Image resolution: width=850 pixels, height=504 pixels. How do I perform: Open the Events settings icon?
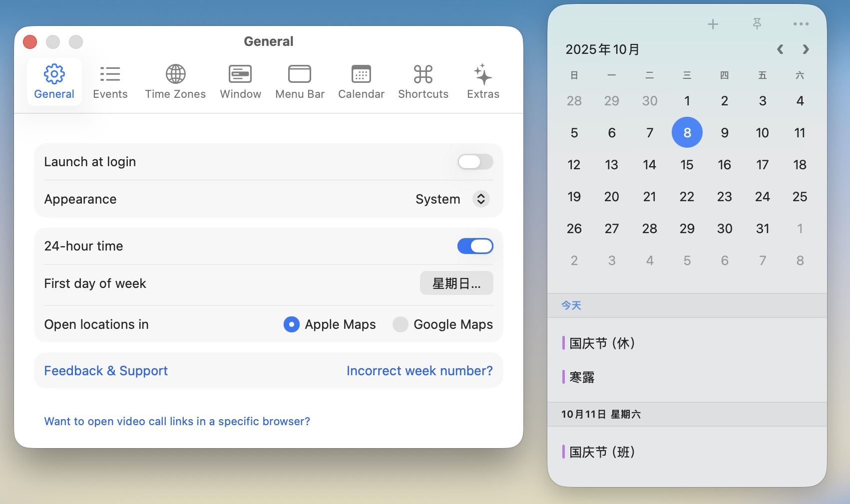tap(110, 81)
